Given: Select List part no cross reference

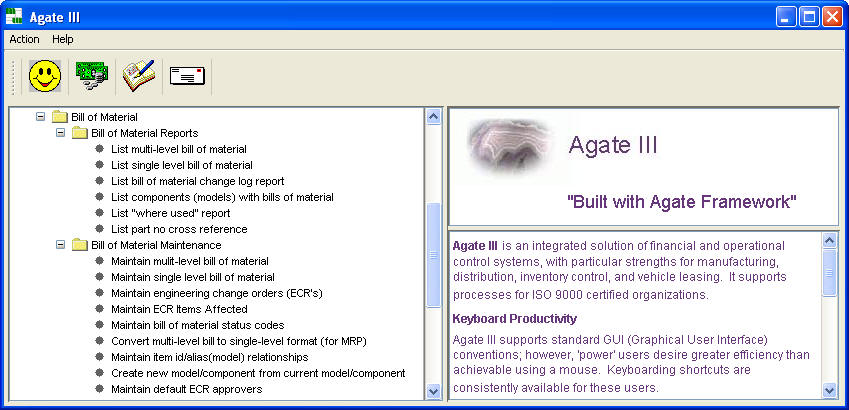Looking at the screenshot, I should click(179, 229).
